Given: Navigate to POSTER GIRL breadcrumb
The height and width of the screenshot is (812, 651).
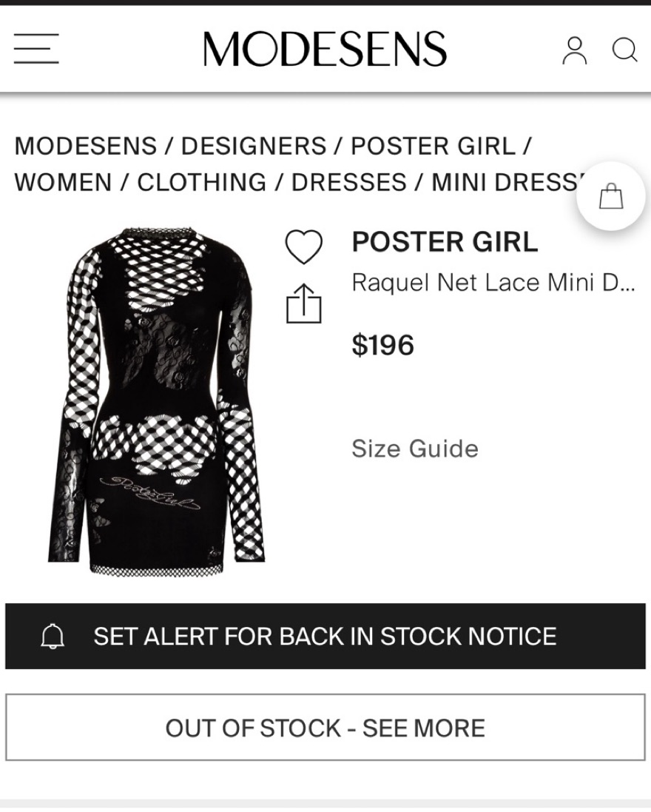Looking at the screenshot, I should point(433,146).
